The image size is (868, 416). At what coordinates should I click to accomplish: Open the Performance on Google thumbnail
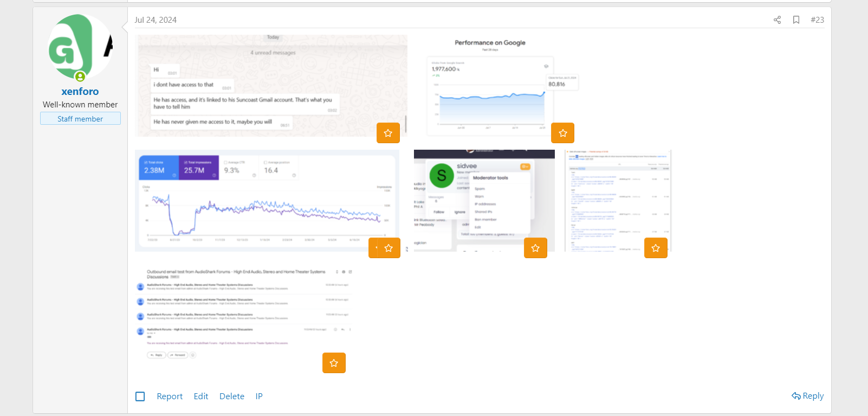pyautogui.click(x=490, y=87)
